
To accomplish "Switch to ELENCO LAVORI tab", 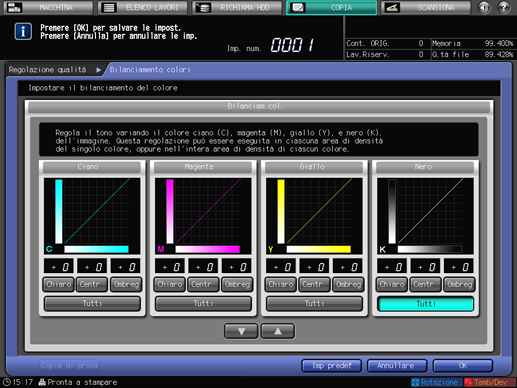I will (143, 7).
